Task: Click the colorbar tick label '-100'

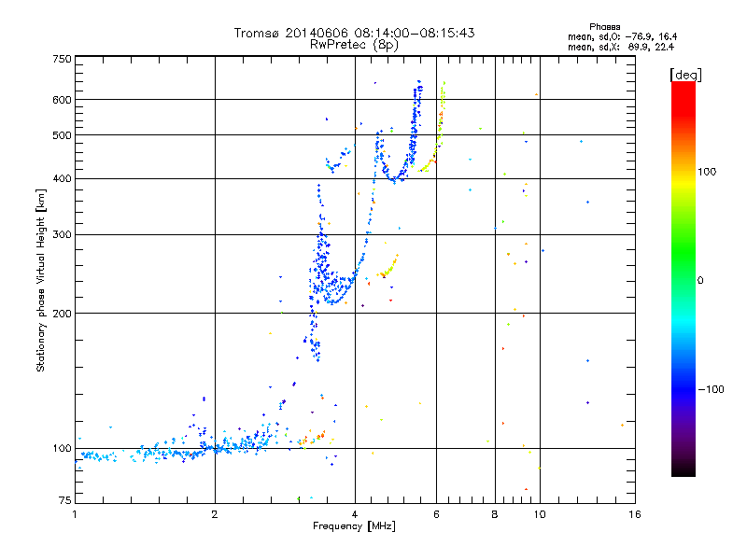Action: [x=711, y=389]
